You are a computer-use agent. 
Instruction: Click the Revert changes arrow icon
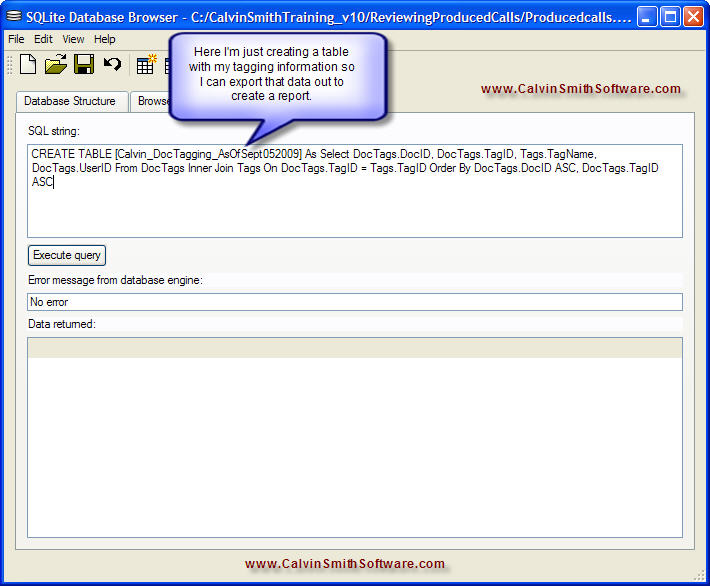pos(112,65)
